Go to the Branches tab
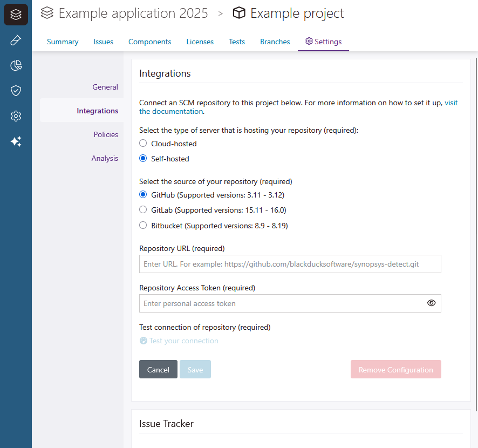The width and height of the screenshot is (478, 448). 275,42
